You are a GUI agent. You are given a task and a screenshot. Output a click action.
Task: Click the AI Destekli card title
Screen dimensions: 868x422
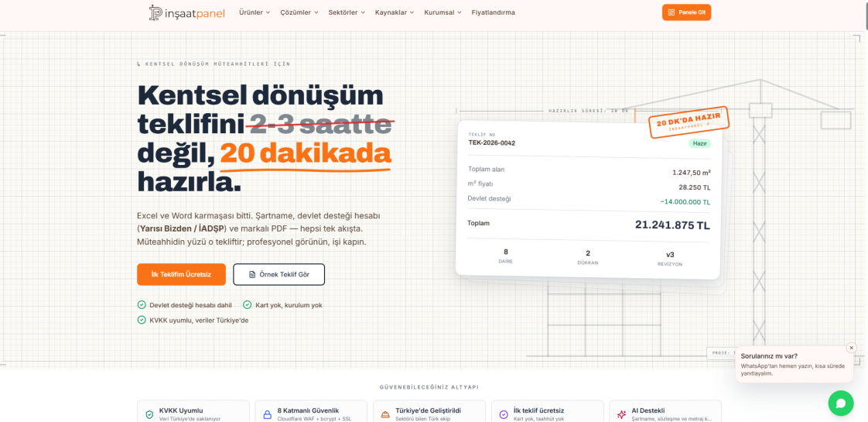pos(648,410)
